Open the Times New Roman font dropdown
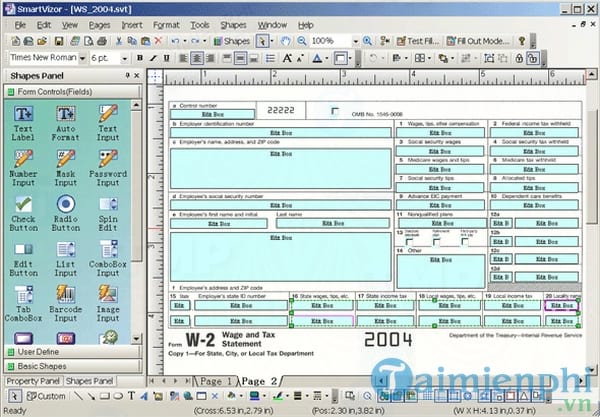Image resolution: width=600 pixels, height=417 pixels. point(82,59)
